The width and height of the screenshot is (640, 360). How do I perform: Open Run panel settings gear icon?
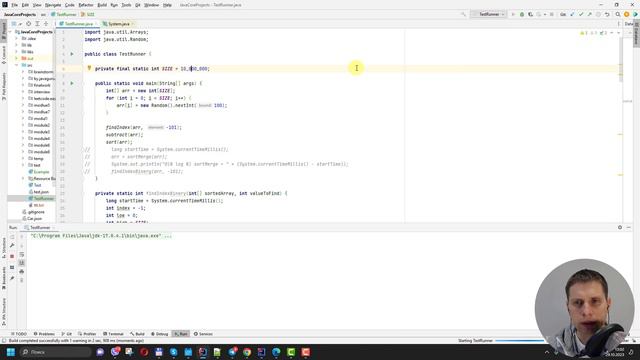pos(620,227)
